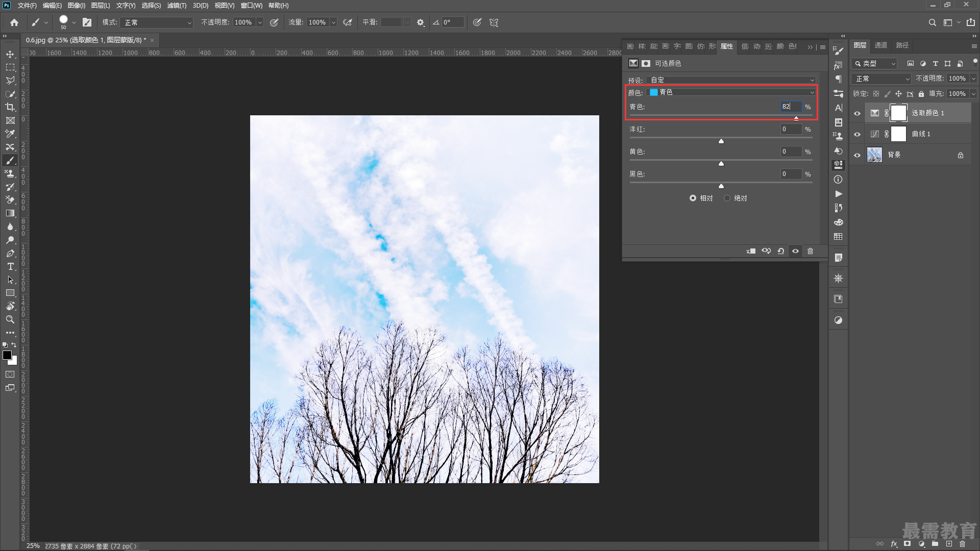Open the brush Mode dropdown
The width and height of the screenshot is (980, 551).
coord(157,22)
